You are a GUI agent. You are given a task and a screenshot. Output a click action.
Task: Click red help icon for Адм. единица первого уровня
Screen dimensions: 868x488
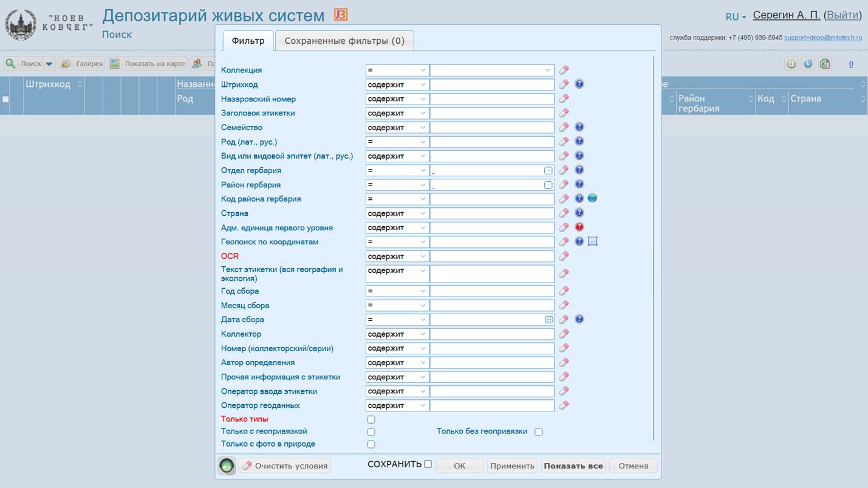click(x=579, y=227)
